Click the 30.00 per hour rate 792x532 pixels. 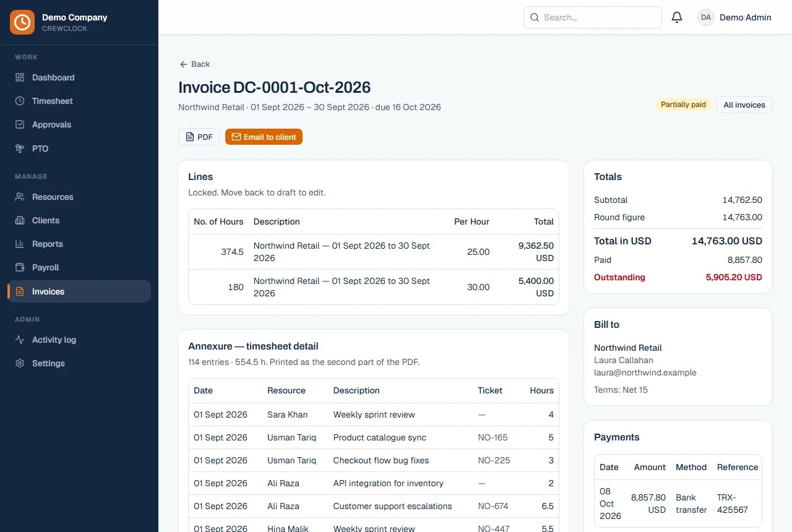(x=478, y=287)
